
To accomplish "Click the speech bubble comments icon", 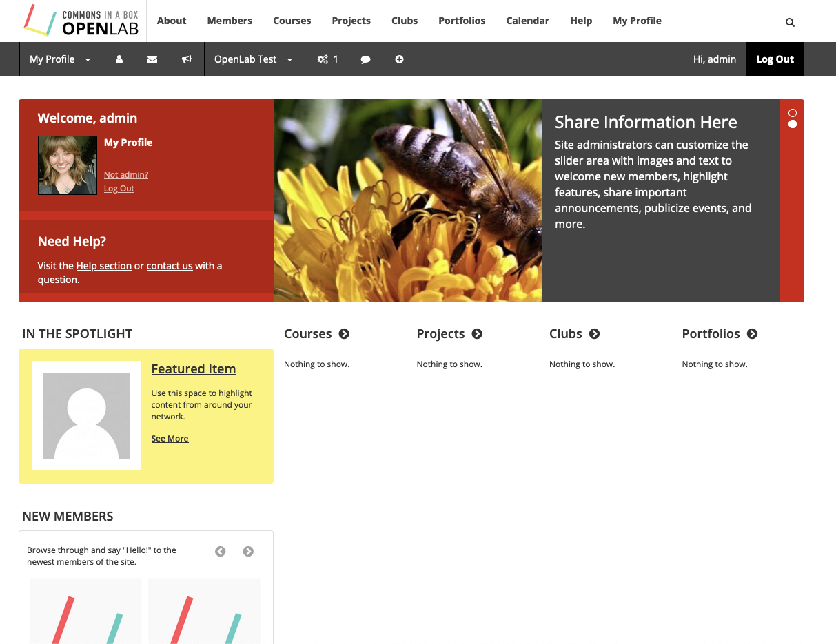I will click(x=366, y=59).
